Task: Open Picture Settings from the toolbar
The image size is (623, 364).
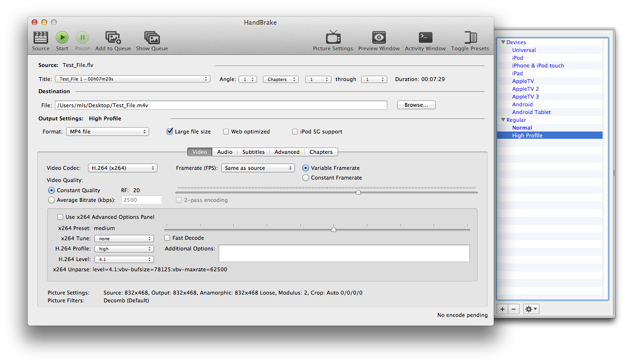Action: pyautogui.click(x=333, y=38)
